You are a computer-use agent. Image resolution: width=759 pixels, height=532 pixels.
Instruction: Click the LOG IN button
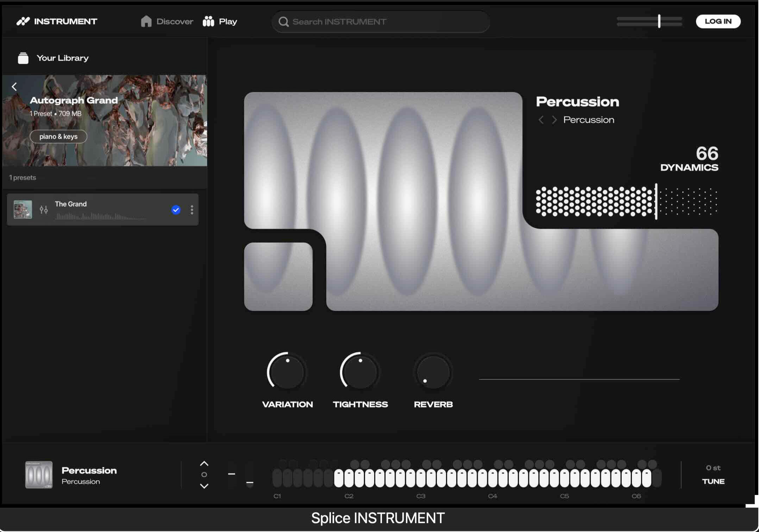coord(718,21)
